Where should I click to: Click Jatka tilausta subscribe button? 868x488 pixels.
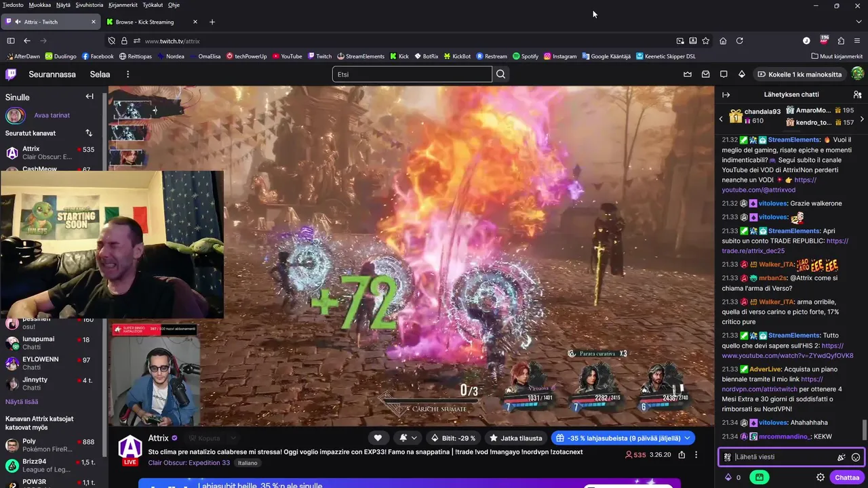coord(516,438)
